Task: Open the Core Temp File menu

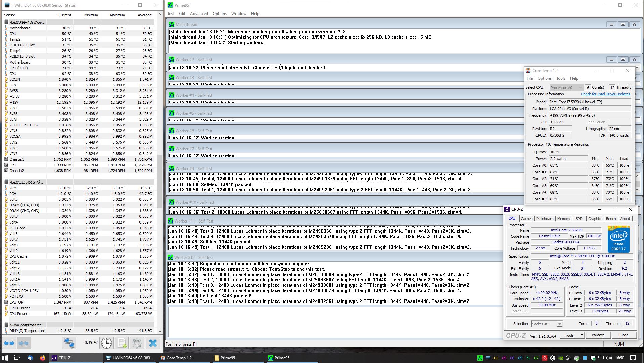Action: [530, 78]
